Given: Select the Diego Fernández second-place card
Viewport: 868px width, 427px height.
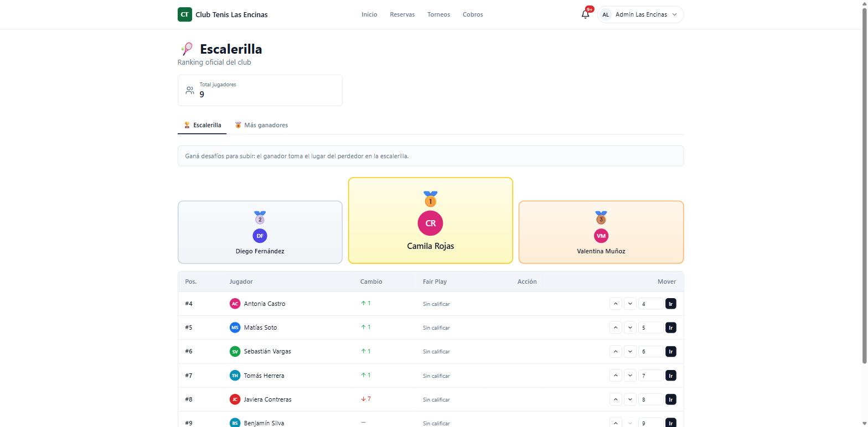Looking at the screenshot, I should tap(260, 232).
